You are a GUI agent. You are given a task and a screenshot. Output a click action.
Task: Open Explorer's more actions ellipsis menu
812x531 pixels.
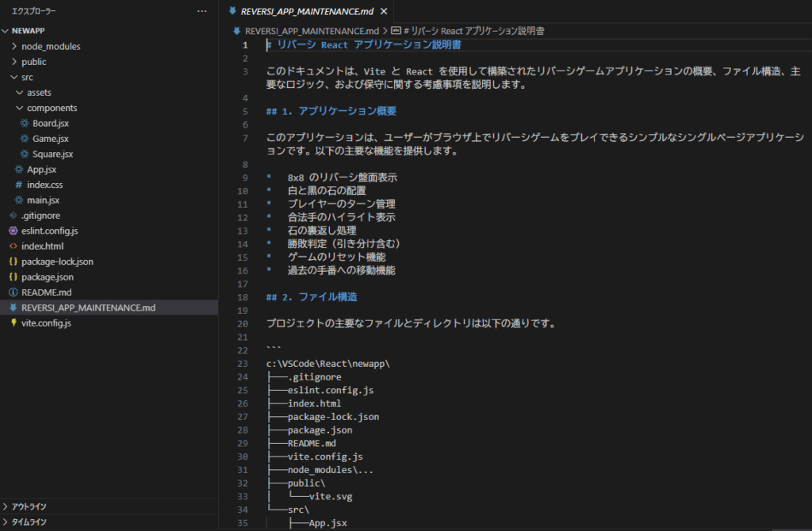click(x=201, y=12)
